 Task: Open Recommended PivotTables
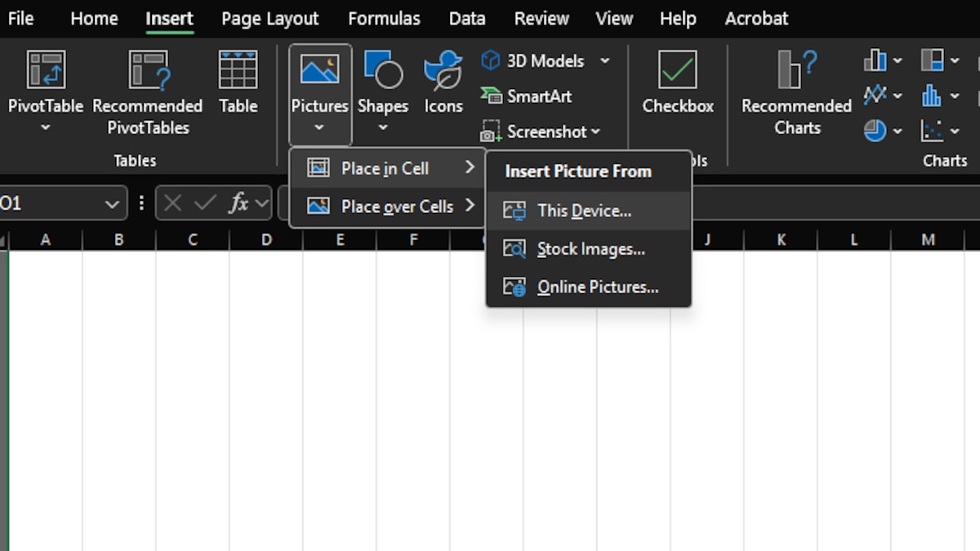148,91
